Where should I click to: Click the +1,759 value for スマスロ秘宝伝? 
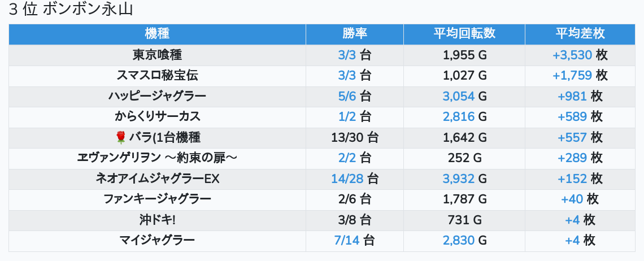tap(572, 76)
